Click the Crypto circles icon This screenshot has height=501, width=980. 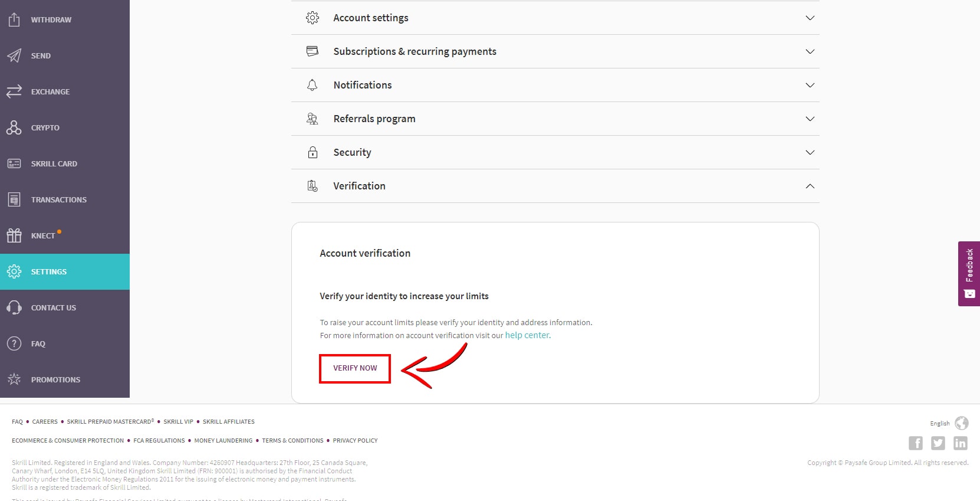[14, 127]
